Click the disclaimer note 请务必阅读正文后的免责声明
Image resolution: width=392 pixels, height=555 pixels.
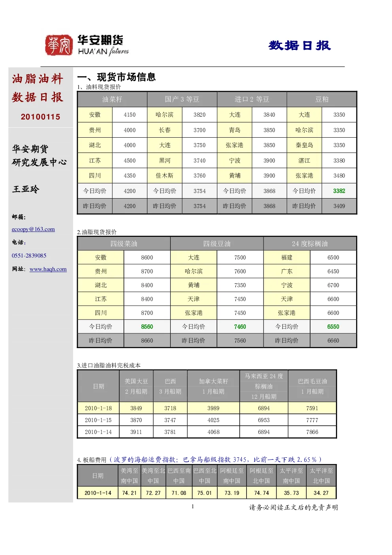click(293, 507)
